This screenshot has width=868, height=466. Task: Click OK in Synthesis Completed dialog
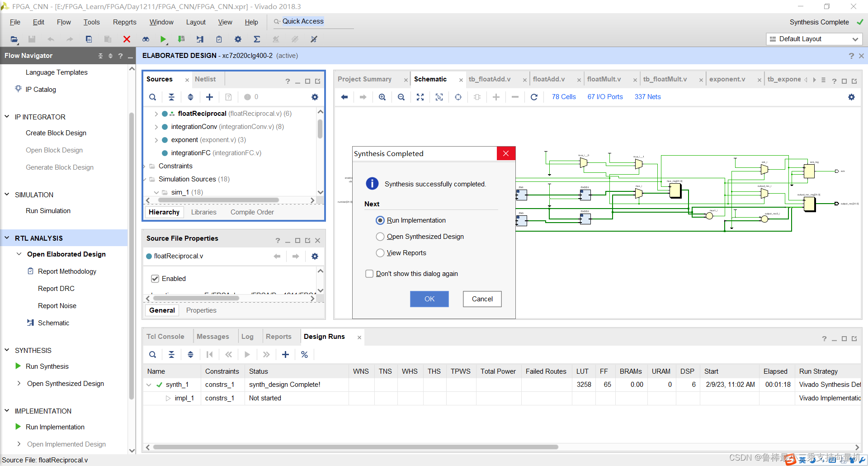pos(429,299)
